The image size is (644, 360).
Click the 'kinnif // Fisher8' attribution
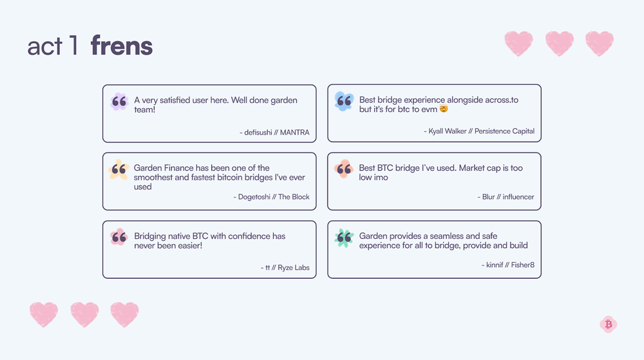[508, 265]
